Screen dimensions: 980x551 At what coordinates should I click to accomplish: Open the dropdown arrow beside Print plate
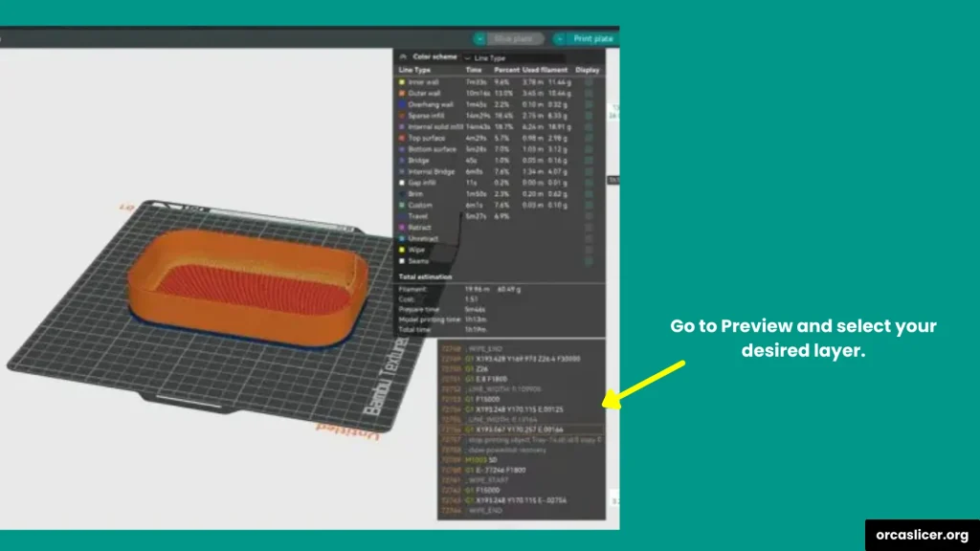(559, 38)
